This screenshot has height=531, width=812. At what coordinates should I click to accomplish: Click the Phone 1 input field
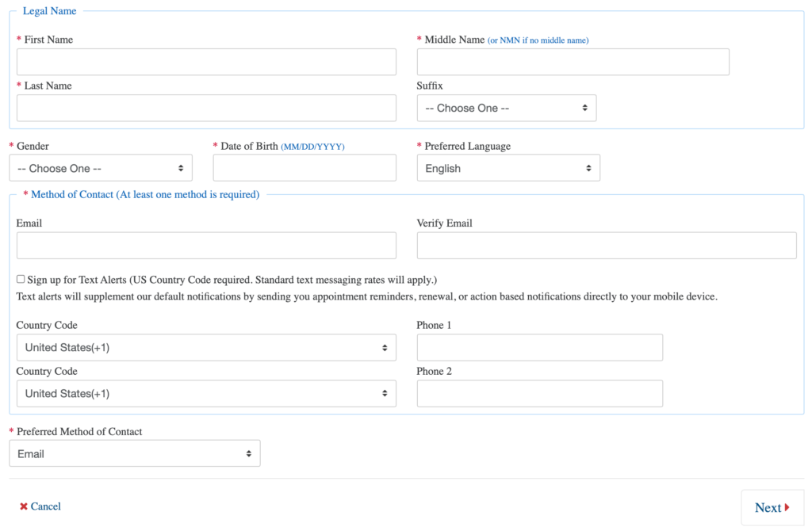[x=539, y=347]
